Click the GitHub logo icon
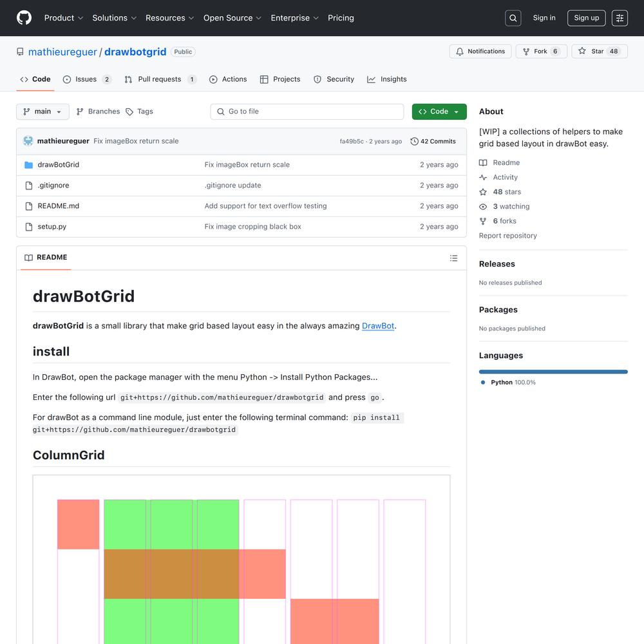 pos(24,17)
